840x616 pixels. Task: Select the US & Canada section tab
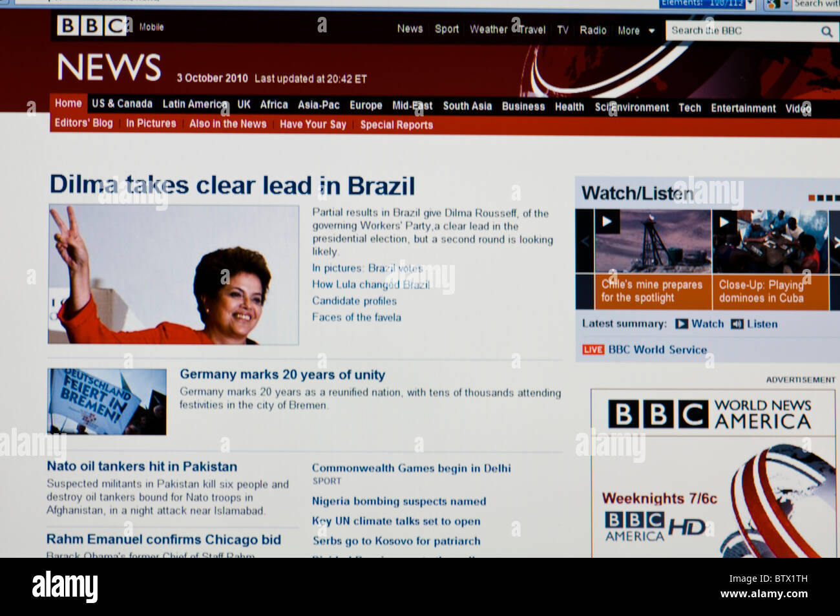click(122, 103)
